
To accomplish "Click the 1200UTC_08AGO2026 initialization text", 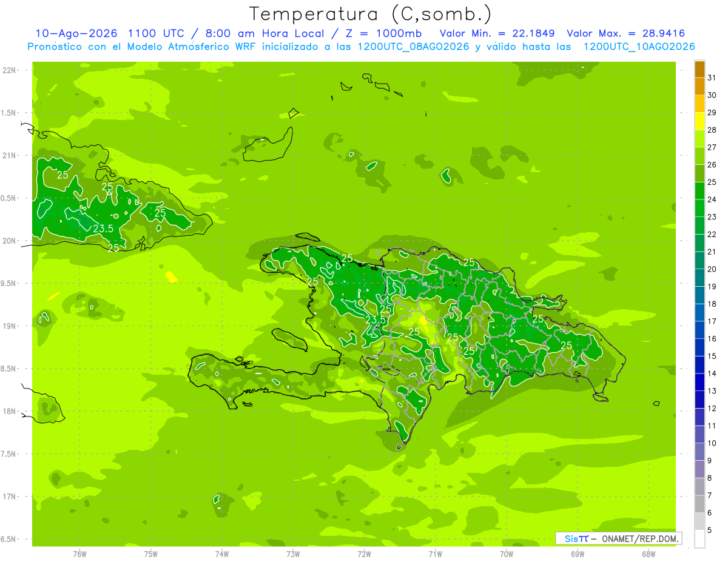I will coord(414,47).
